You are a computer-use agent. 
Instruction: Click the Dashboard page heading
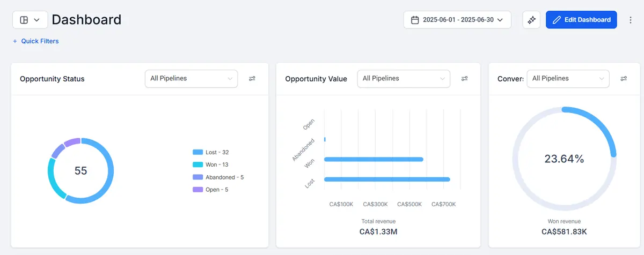click(86, 20)
